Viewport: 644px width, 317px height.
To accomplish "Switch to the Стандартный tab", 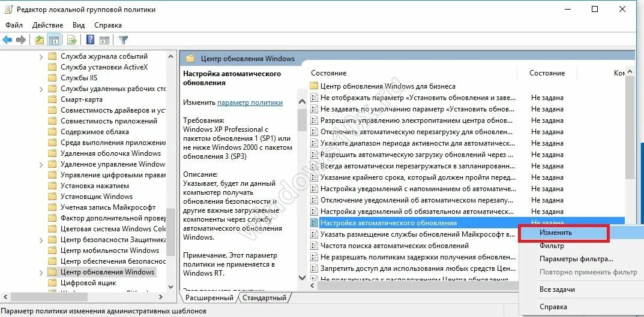I will click(264, 297).
